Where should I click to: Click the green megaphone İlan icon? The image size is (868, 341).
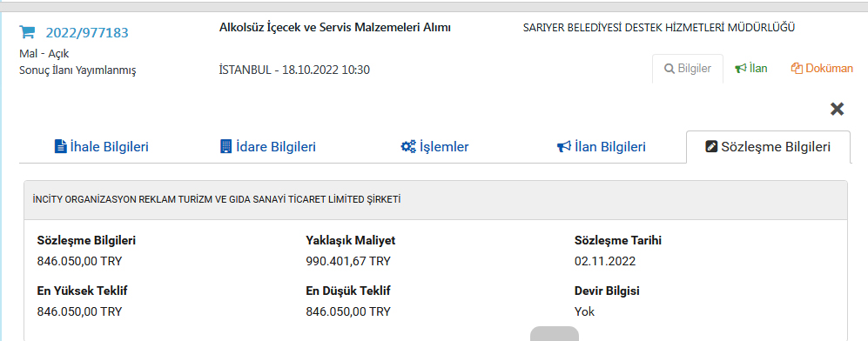tap(741, 69)
